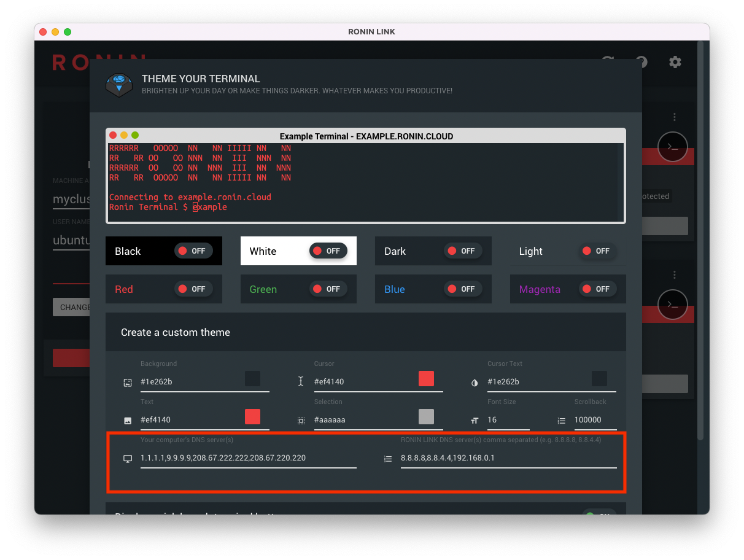Click the CHANGE button behind the dialog
This screenshot has width=744, height=560.
[72, 307]
